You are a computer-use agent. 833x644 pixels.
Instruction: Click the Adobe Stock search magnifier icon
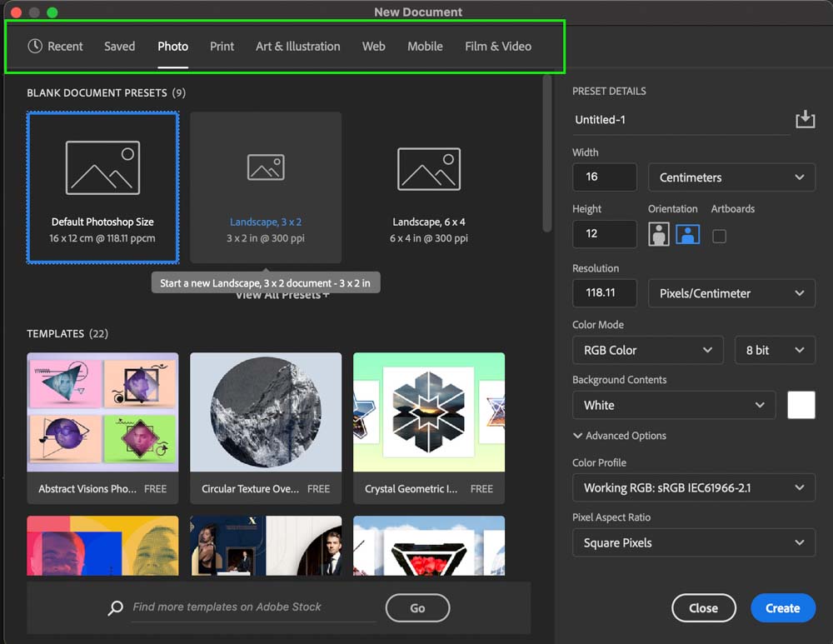[x=115, y=607]
